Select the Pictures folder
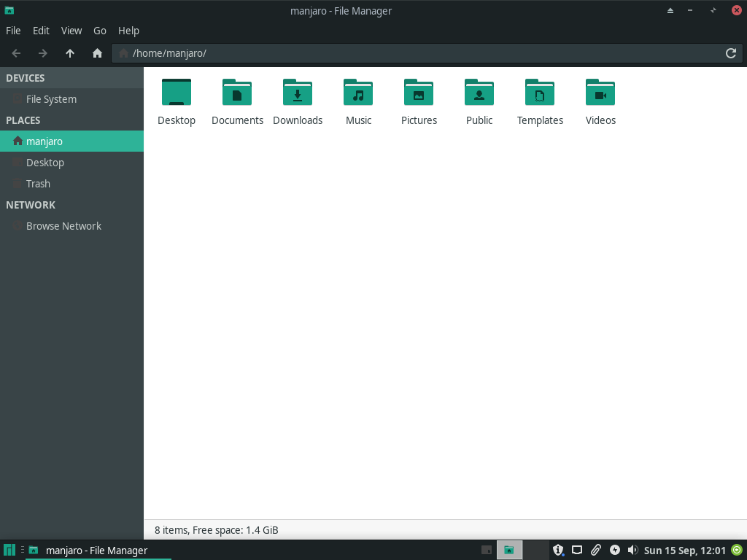 click(x=419, y=92)
